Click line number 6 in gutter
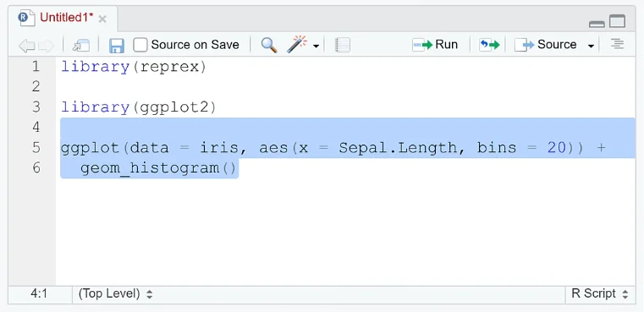Image resolution: width=644 pixels, height=312 pixels. [36, 167]
